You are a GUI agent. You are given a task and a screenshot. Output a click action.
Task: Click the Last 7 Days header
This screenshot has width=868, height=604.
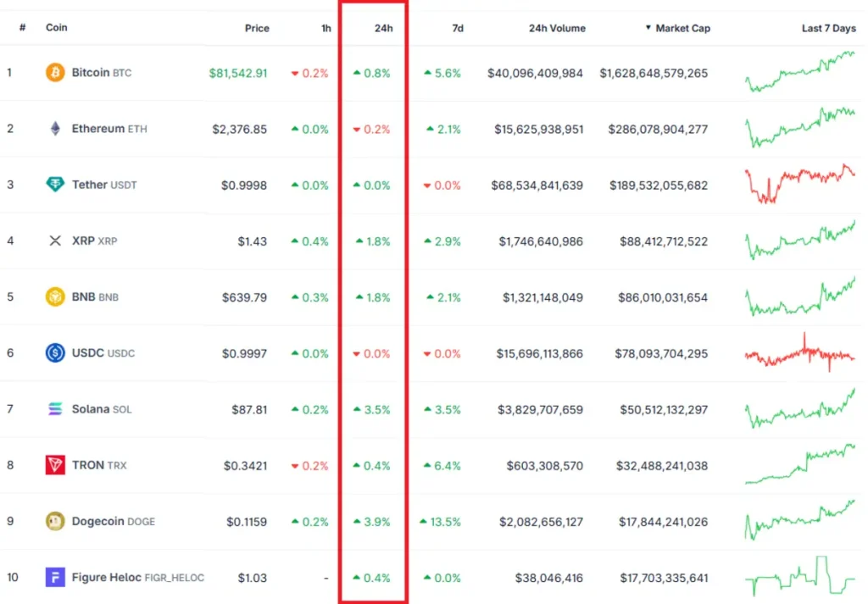coord(829,28)
